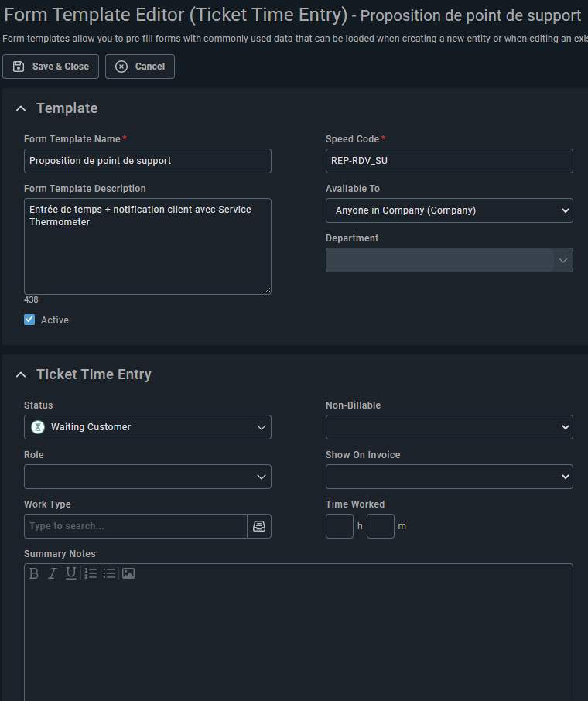
Task: Click the Save & Close button
Action: [x=50, y=67]
